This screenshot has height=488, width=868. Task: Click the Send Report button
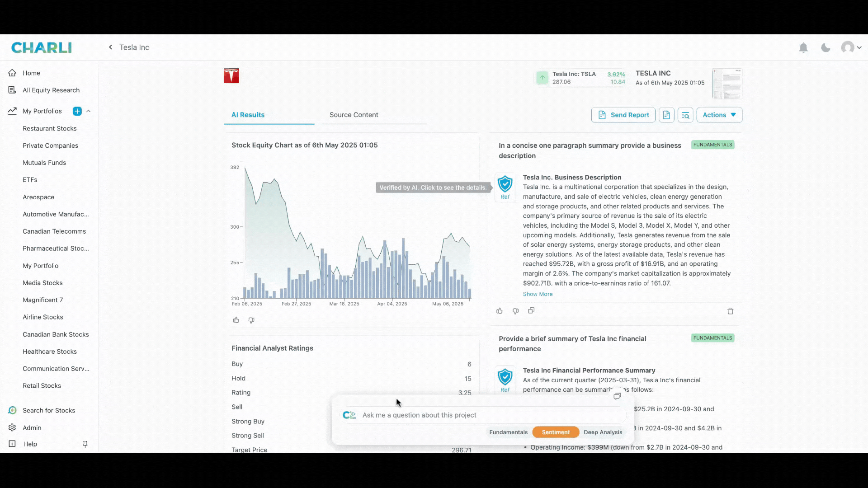(623, 115)
